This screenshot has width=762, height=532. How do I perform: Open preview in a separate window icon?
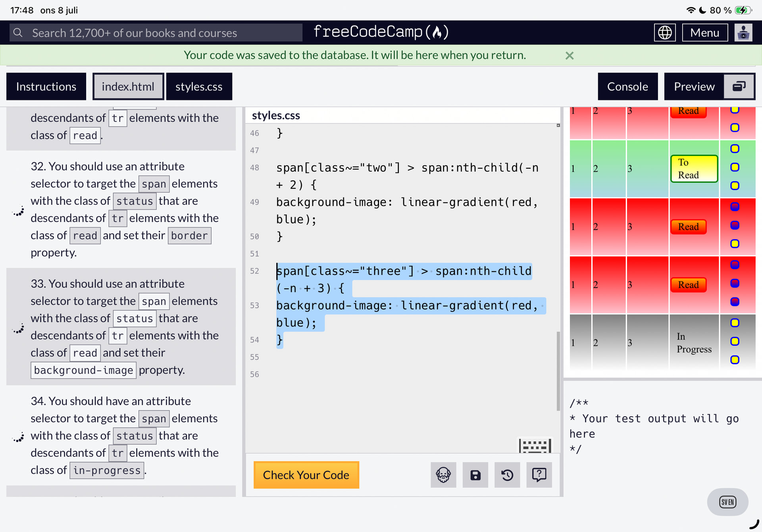[x=739, y=86]
